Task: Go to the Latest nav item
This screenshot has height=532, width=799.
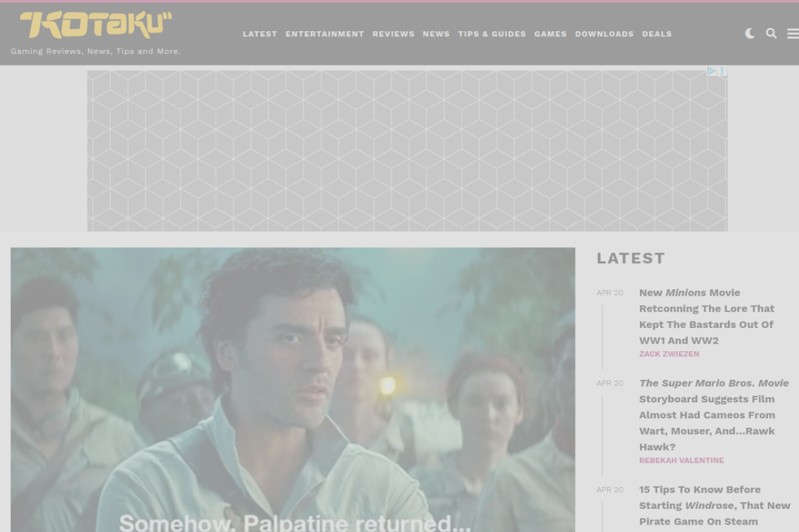Action: [260, 34]
